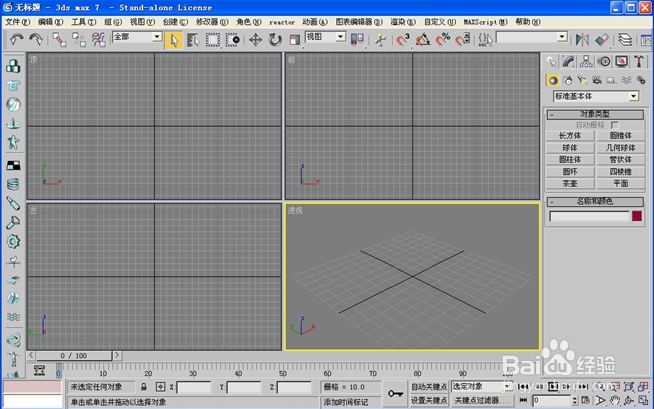Screen dimensions: 654x409
Task: Click the Bind to Space Warp tool
Action: 98,40
